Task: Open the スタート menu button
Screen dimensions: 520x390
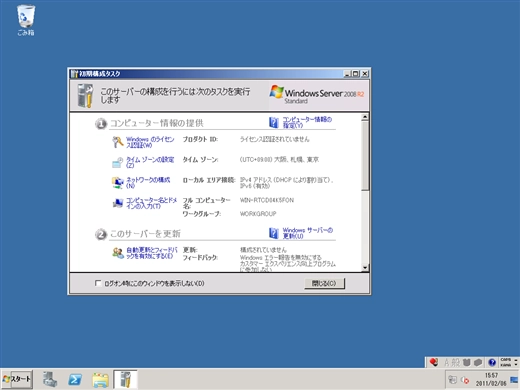Action: (17, 379)
